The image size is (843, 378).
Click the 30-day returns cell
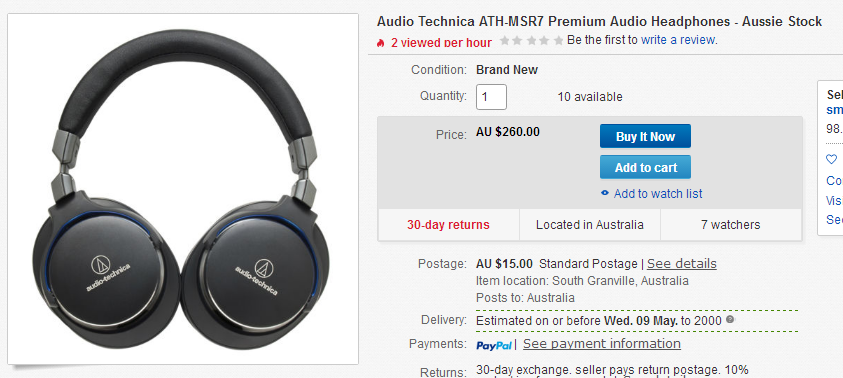(448, 225)
